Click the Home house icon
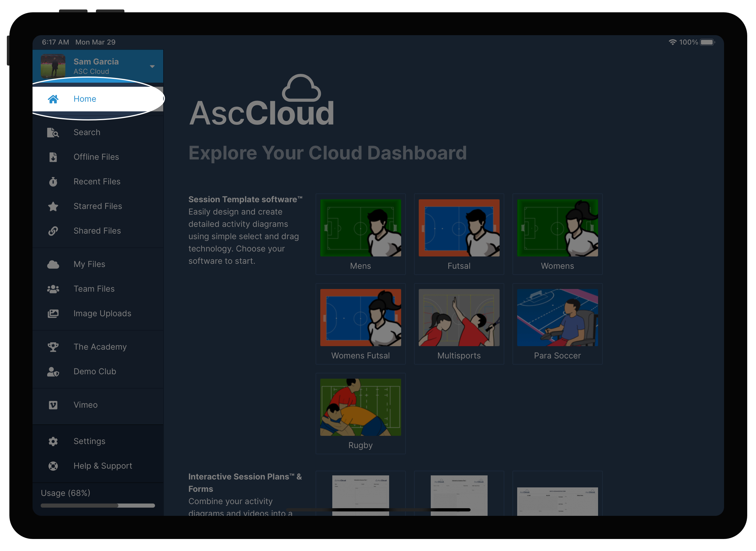756x551 pixels. [53, 99]
